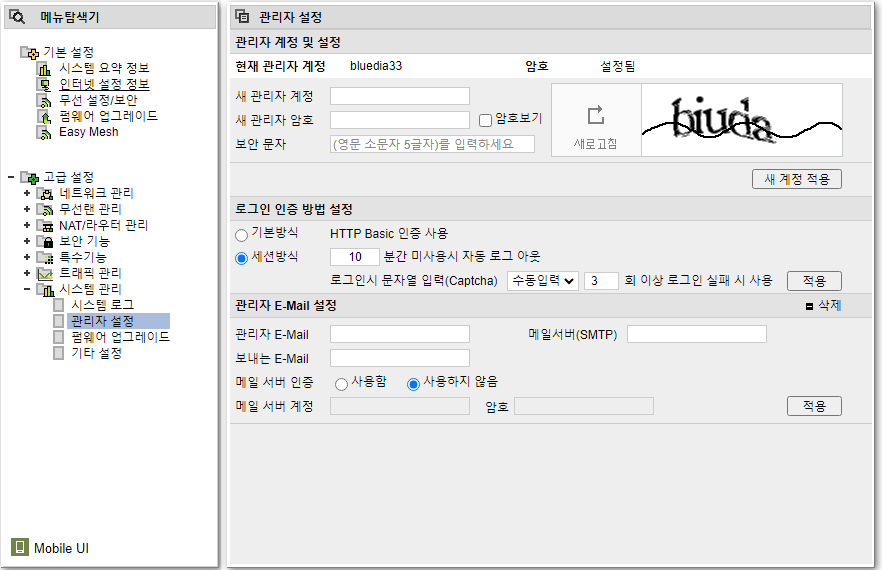Open the 수동입력 captcha dropdown
Image resolution: width=882 pixels, height=570 pixels.
[543, 281]
